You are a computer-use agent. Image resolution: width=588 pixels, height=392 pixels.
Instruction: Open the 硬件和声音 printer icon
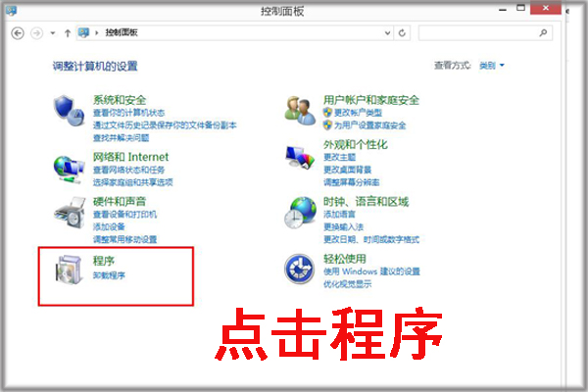(70, 213)
